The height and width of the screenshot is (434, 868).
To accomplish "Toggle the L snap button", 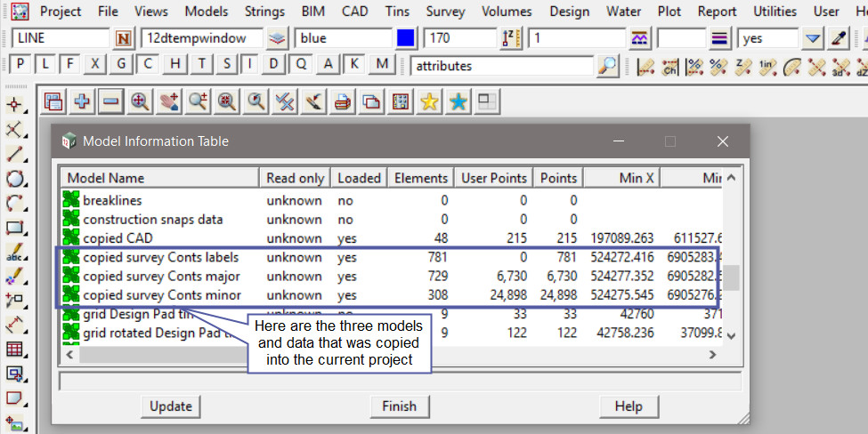I will [45, 65].
